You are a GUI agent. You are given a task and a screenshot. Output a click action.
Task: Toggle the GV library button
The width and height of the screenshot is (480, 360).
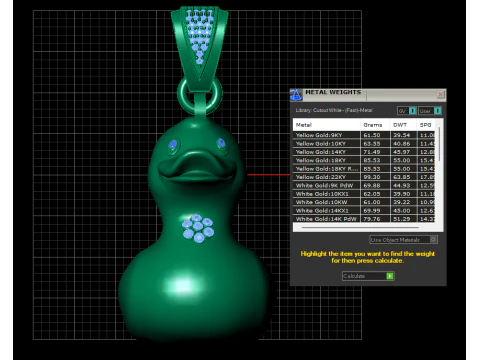[407, 111]
